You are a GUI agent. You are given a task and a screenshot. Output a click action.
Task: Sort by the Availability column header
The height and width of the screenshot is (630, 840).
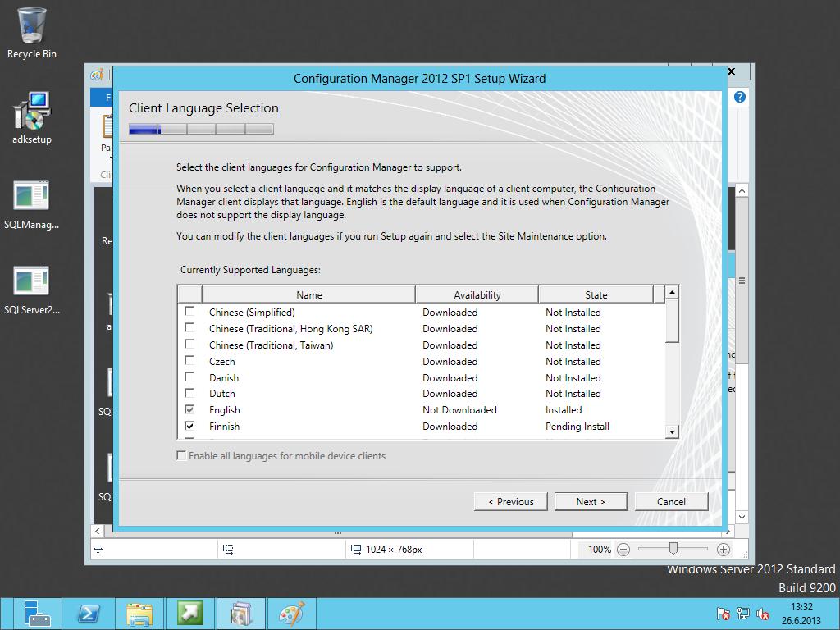click(477, 294)
